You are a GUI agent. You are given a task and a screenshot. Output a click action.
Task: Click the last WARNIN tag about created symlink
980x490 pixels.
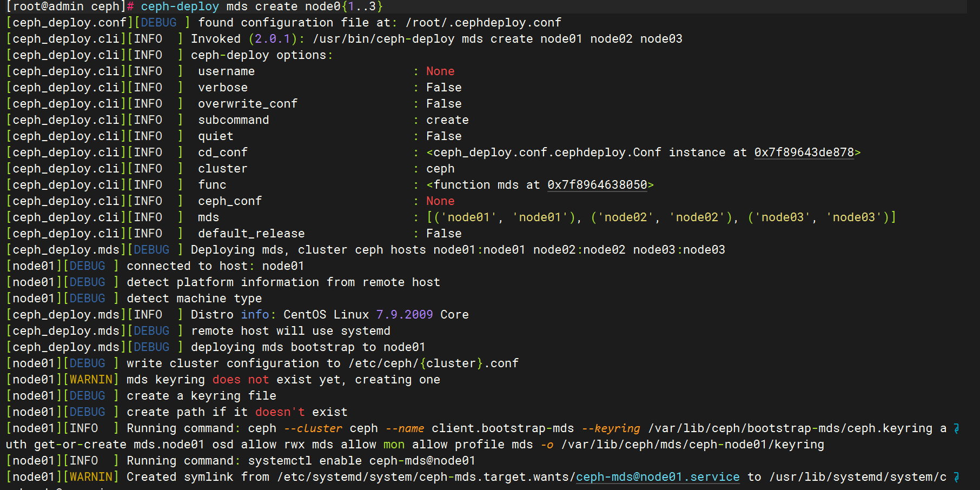pos(91,477)
